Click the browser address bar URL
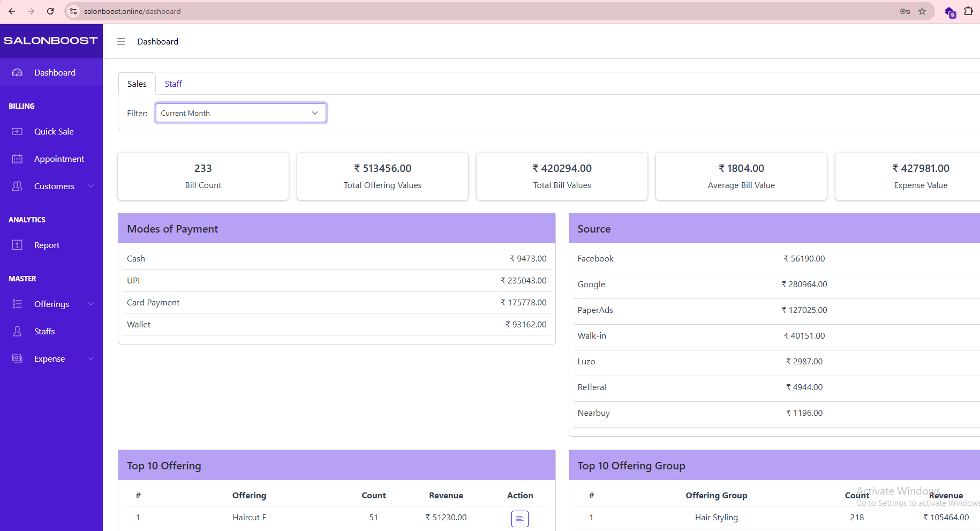The width and height of the screenshot is (980, 531). [132, 11]
